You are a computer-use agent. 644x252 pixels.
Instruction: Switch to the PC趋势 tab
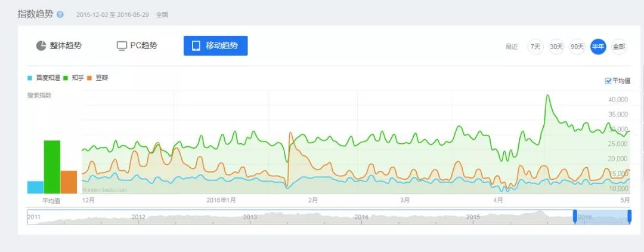pyautogui.click(x=137, y=46)
